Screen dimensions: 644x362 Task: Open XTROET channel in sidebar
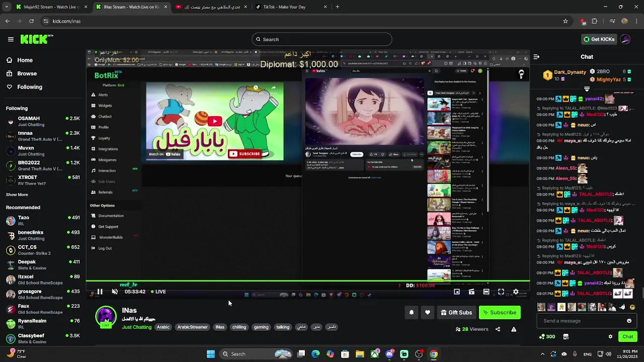(x=43, y=180)
